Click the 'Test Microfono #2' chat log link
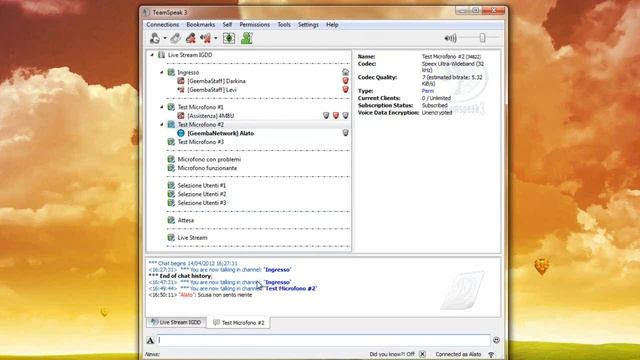Viewport: 640px width, 360px height. point(290,289)
